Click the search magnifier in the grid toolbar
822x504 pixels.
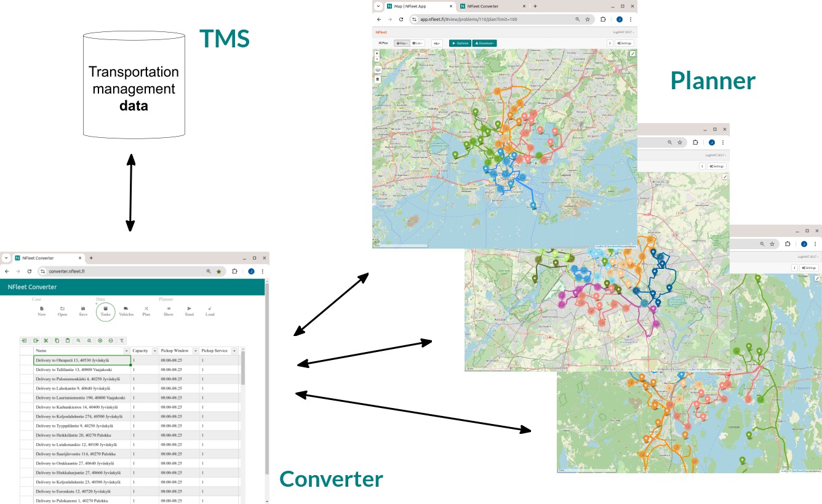(x=79, y=340)
